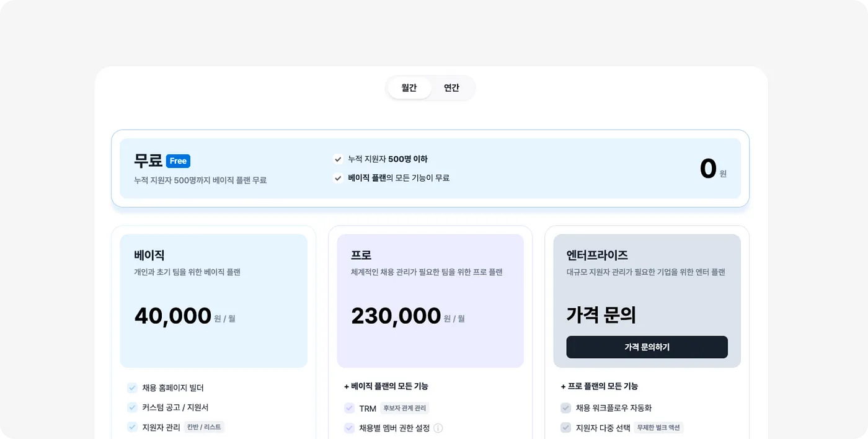The height and width of the screenshot is (439, 868).
Task: Click the check icon beside 베이직 플랜의 모든 기능이 무료
Action: tap(338, 178)
